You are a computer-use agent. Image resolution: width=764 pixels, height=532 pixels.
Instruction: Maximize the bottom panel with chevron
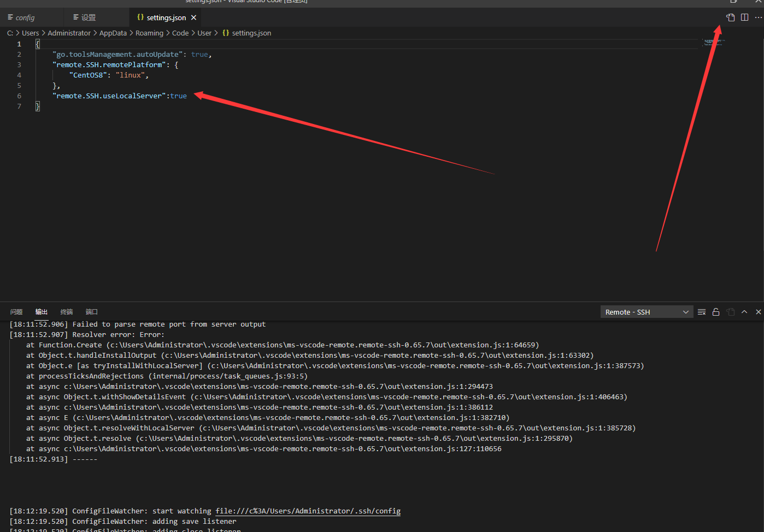click(x=744, y=312)
